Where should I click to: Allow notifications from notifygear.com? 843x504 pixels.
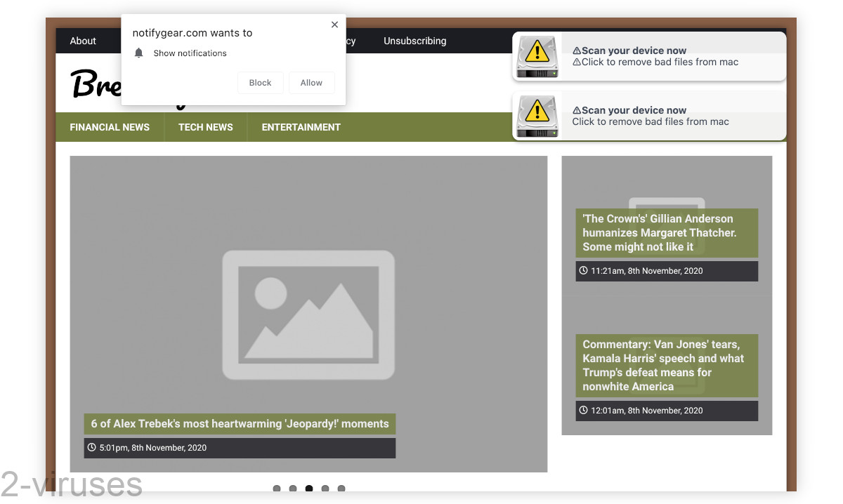click(x=311, y=82)
